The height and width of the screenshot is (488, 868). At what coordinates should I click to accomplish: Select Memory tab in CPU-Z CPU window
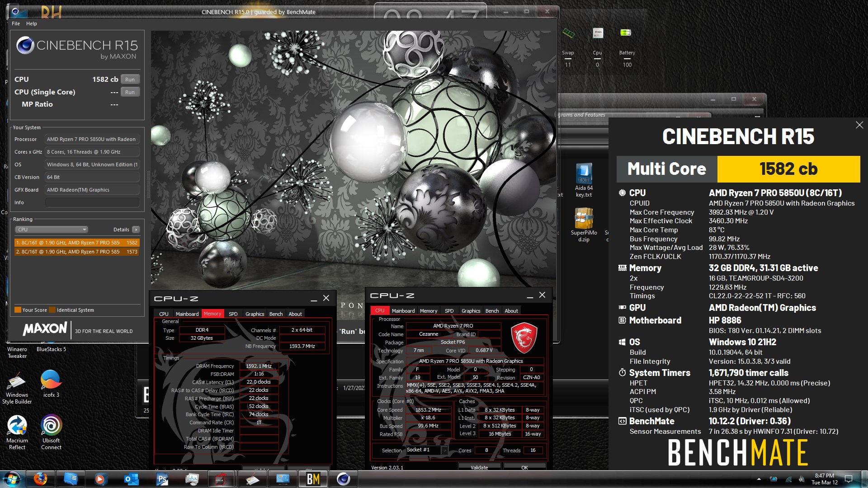[429, 311]
